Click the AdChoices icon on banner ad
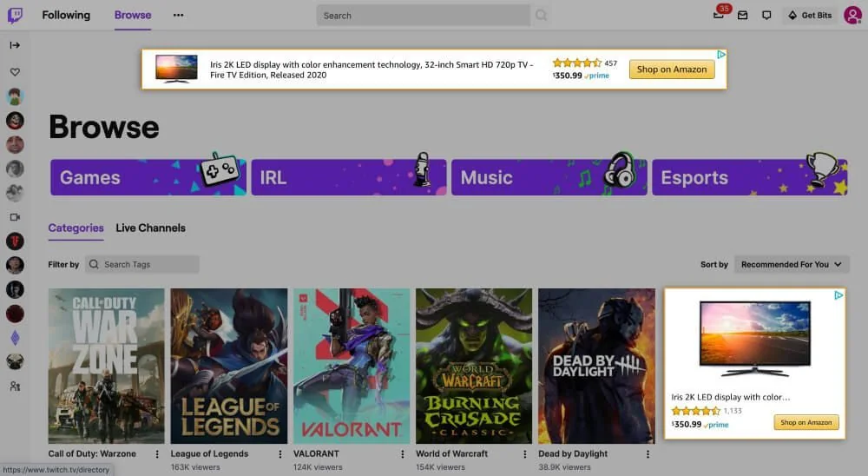The width and height of the screenshot is (868, 476). pyautogui.click(x=720, y=55)
